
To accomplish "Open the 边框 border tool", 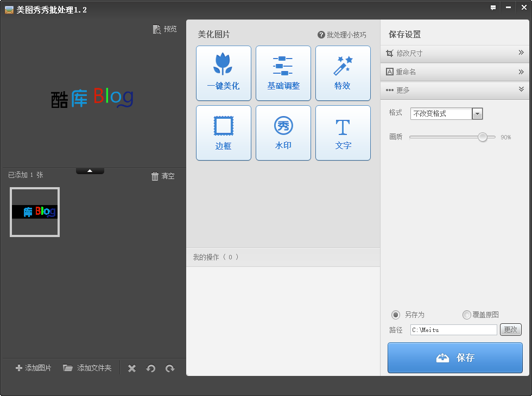I will click(224, 133).
